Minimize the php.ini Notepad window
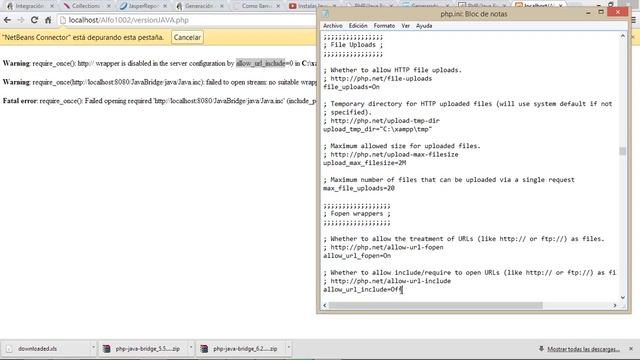 click(588, 13)
